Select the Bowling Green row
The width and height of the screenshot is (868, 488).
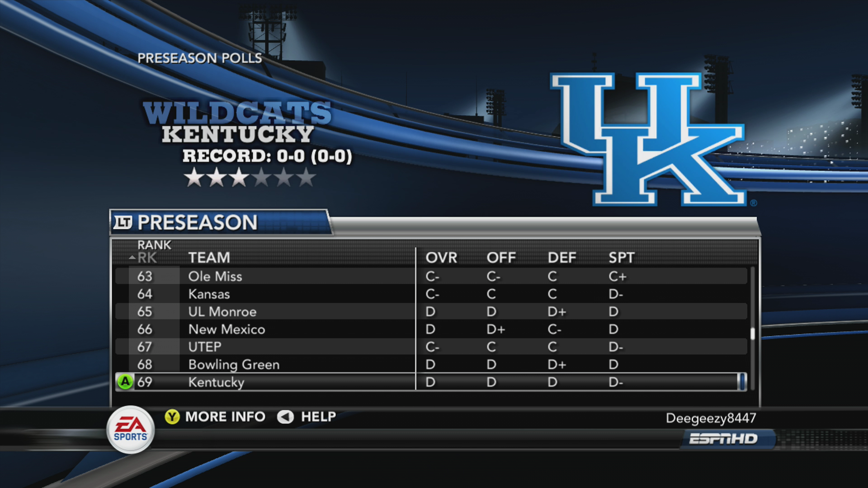[x=431, y=364]
